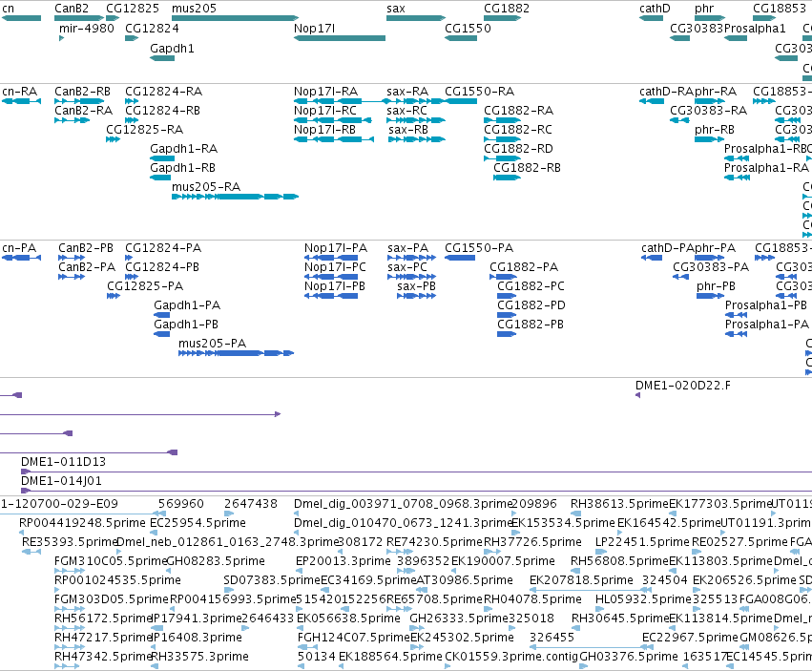Select the SD07383.5prime EST label
This screenshot has height=671, width=812.
tap(272, 579)
